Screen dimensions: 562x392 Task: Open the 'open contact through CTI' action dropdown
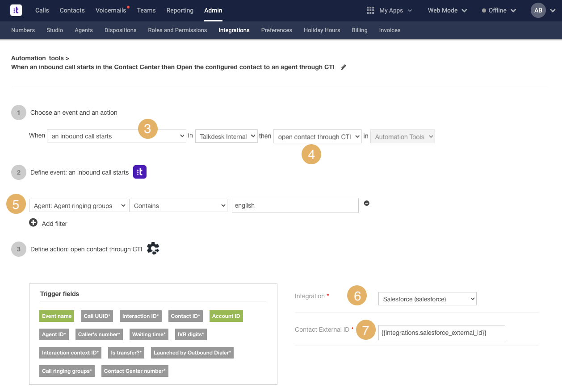[x=317, y=137]
